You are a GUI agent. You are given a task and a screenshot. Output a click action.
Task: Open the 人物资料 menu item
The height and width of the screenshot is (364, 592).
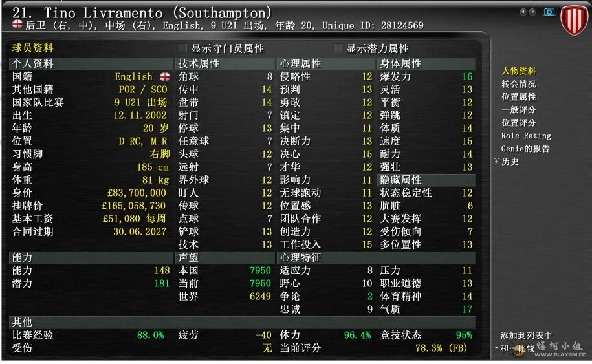click(519, 71)
